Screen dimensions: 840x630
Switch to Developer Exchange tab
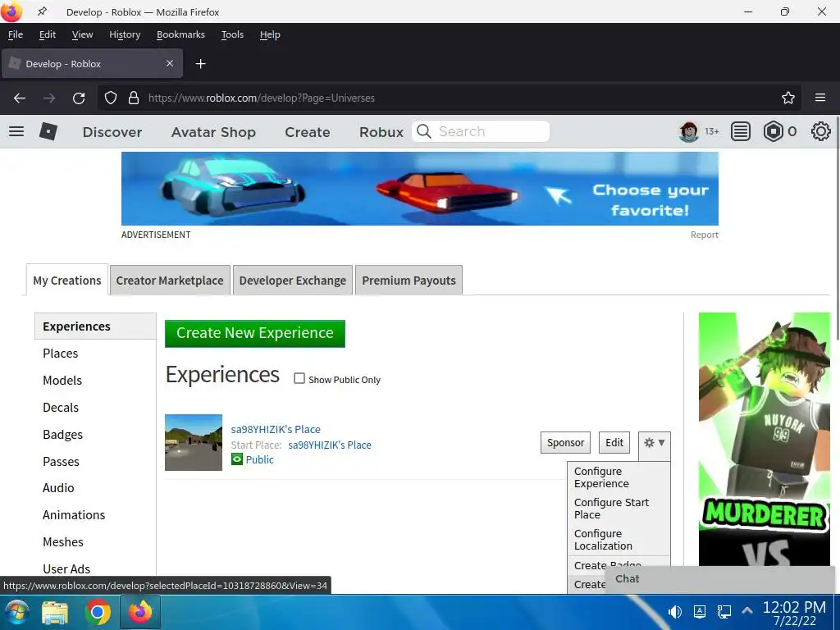click(x=293, y=281)
